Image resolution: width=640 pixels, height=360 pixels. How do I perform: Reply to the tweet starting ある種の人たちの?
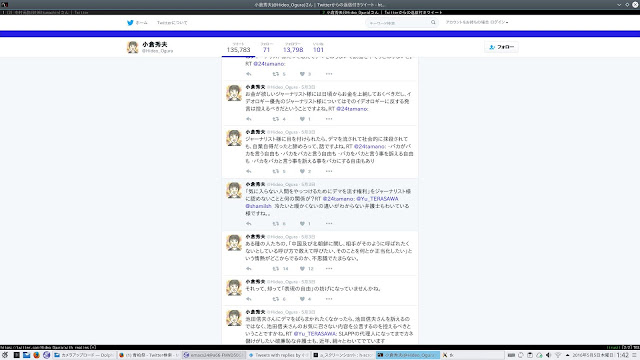coord(249,269)
